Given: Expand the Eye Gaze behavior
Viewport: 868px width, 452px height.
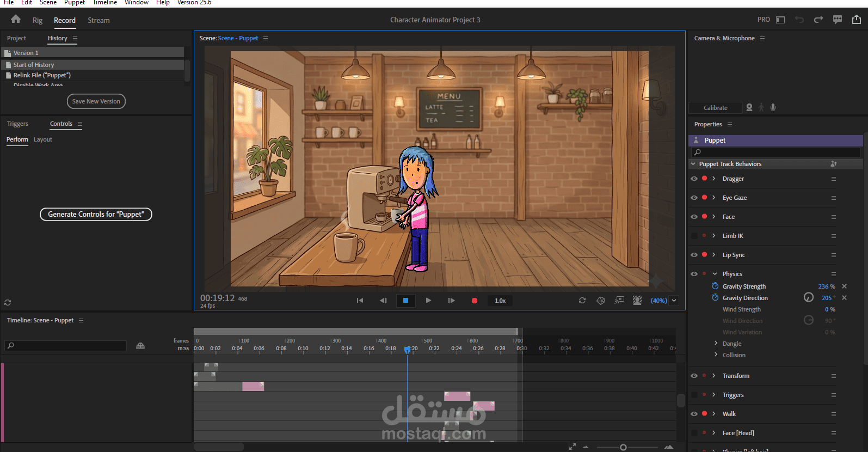Looking at the screenshot, I should 714,198.
